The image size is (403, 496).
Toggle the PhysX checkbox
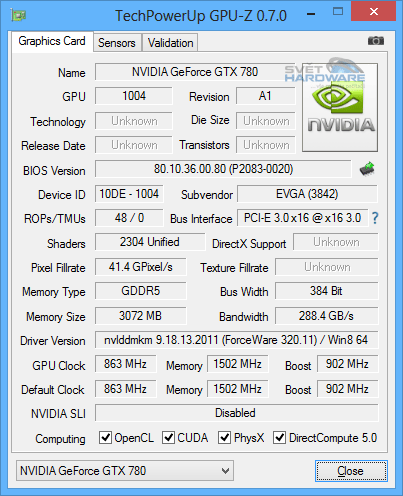[x=224, y=437]
